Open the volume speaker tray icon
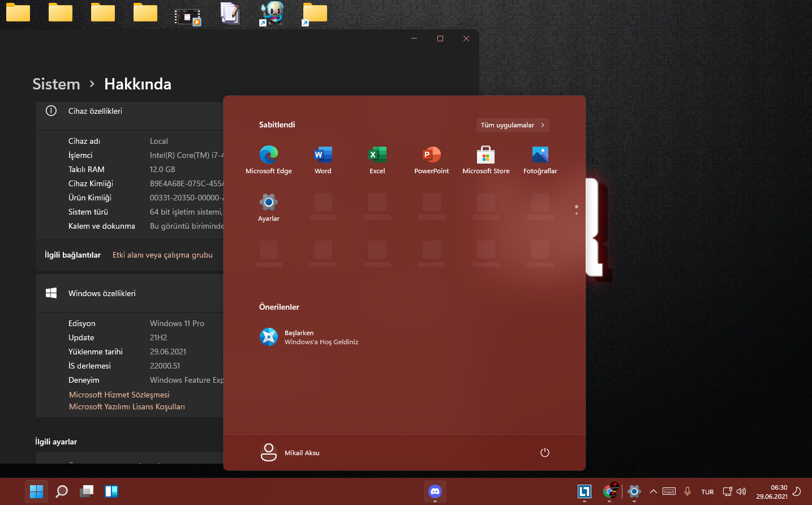This screenshot has width=812, height=505. pos(741,491)
